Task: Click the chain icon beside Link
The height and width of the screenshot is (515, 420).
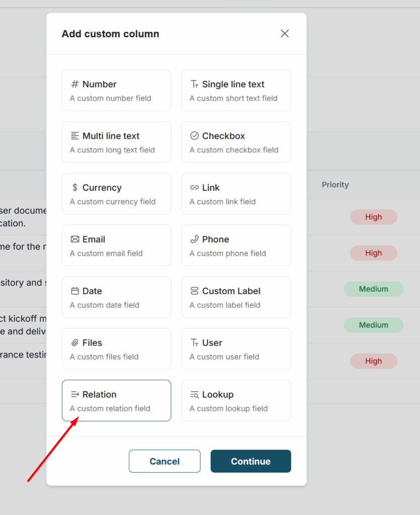Action: pyautogui.click(x=195, y=188)
